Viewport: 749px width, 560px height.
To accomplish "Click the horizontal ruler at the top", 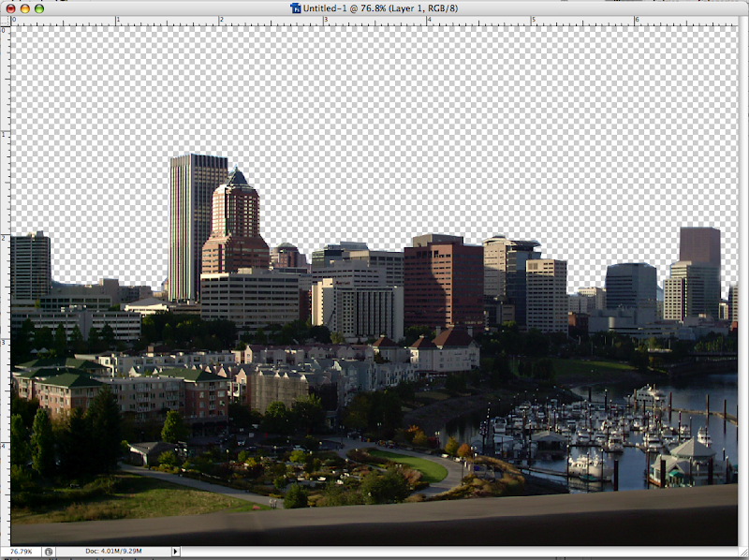I will tap(374, 20).
